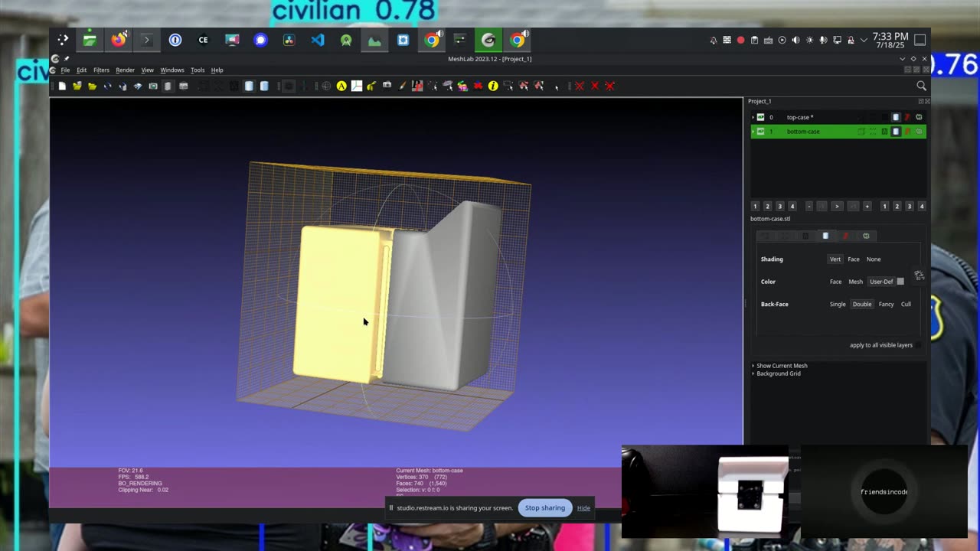This screenshot has width=980, height=551.
Task: Select the yellow Annotation 'A' tool
Action: (x=341, y=86)
